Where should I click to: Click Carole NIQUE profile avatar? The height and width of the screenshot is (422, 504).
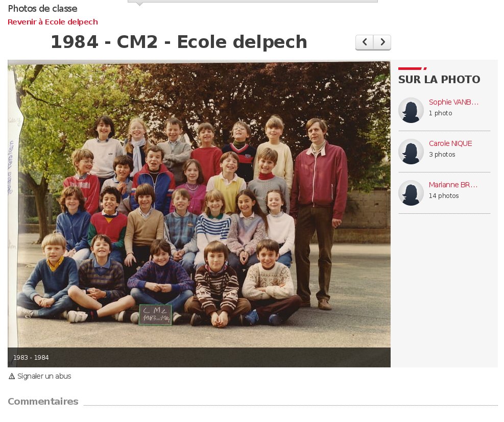pos(411,152)
